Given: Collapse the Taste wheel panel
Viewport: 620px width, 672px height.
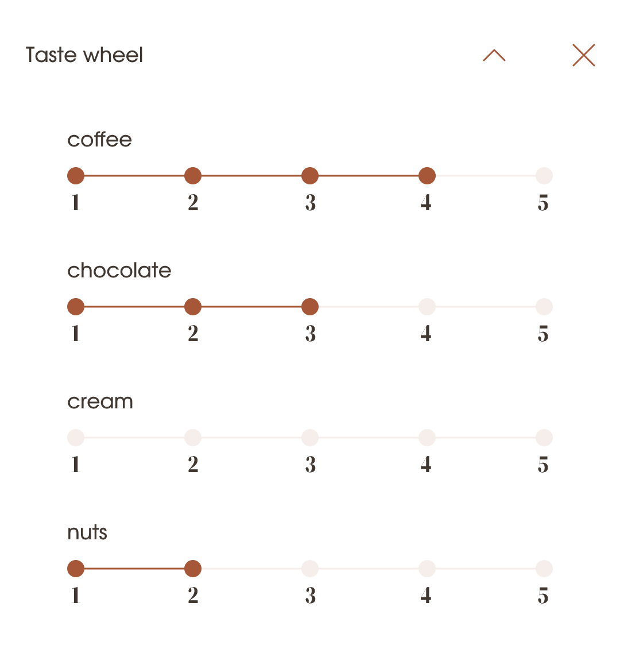Looking at the screenshot, I should pos(494,55).
